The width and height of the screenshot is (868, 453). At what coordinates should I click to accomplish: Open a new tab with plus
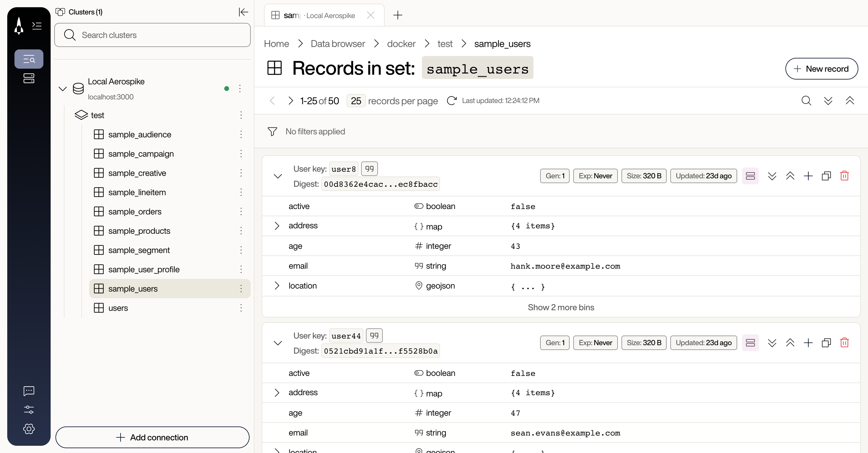pyautogui.click(x=398, y=15)
